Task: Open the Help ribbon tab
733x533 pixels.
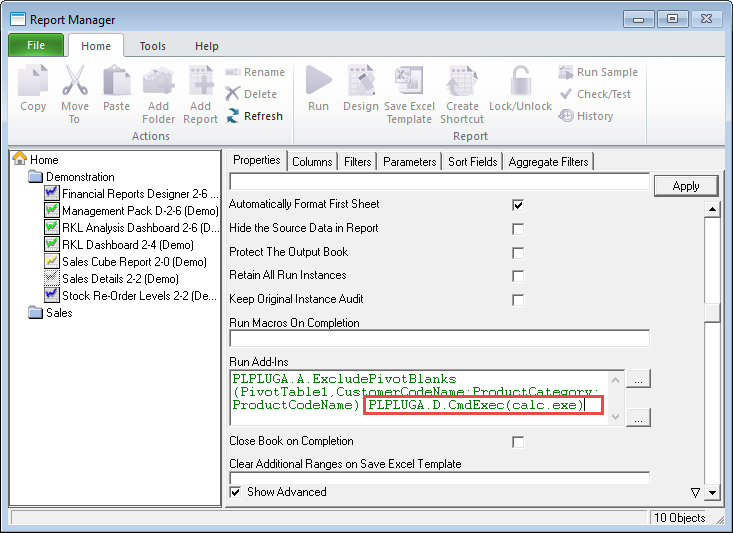Action: pos(207,46)
